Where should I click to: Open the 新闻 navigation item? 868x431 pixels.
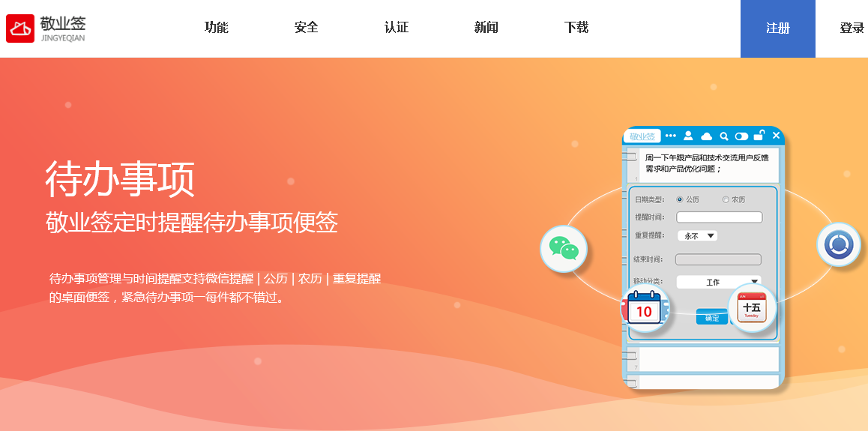click(486, 28)
